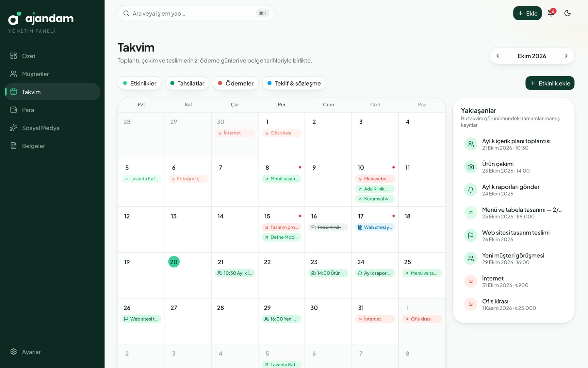Image resolution: width=588 pixels, height=368 pixels.
Task: Click people icon beside Yeni müşteri görüşmesi
Action: pos(471,258)
